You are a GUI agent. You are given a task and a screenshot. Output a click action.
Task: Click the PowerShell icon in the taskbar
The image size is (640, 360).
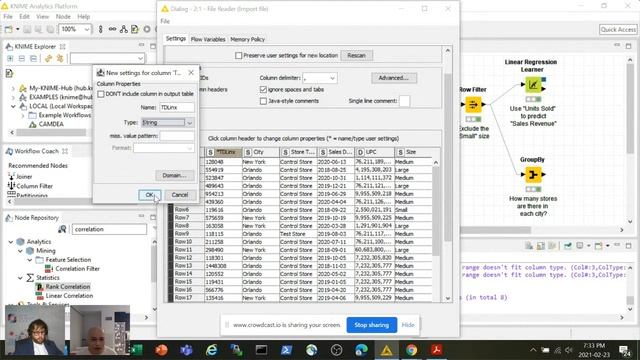coord(287,350)
